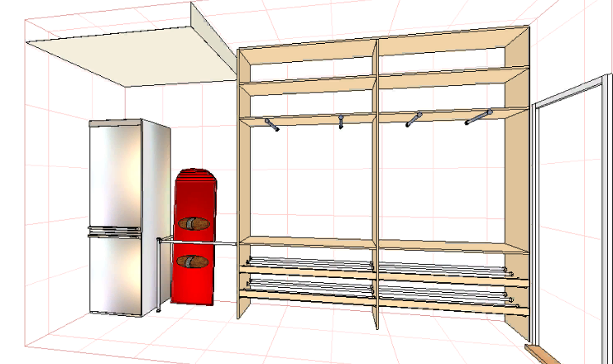The height and width of the screenshot is (364, 613).
Task: Click the wardrobe's left side panel
Action: click(243, 182)
